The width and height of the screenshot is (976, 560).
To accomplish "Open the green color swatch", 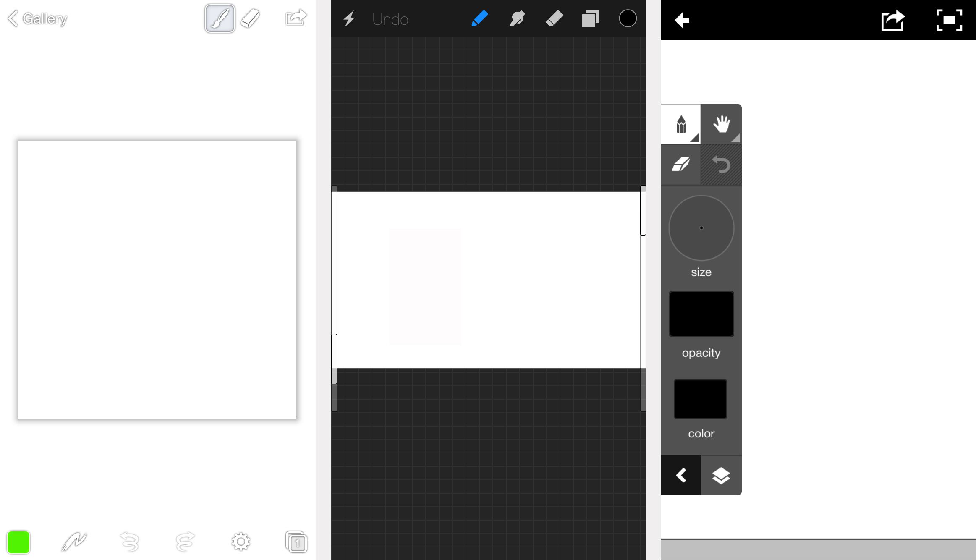I will coord(18,542).
